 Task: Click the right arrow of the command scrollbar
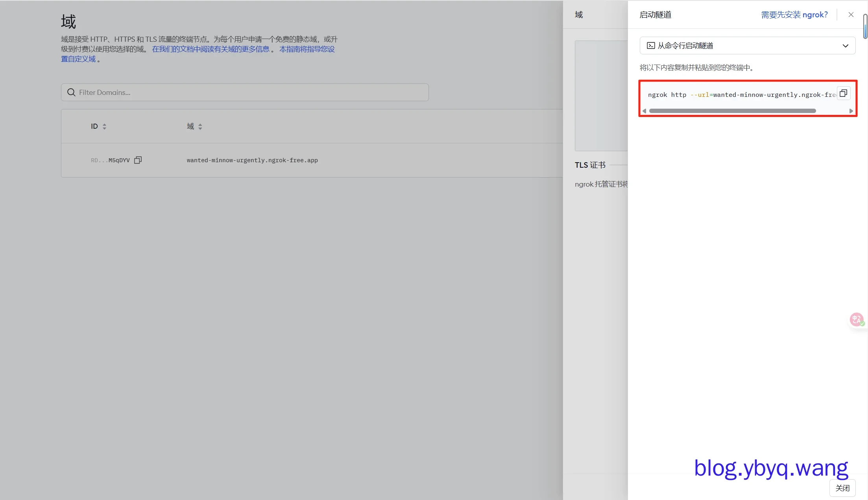point(851,111)
